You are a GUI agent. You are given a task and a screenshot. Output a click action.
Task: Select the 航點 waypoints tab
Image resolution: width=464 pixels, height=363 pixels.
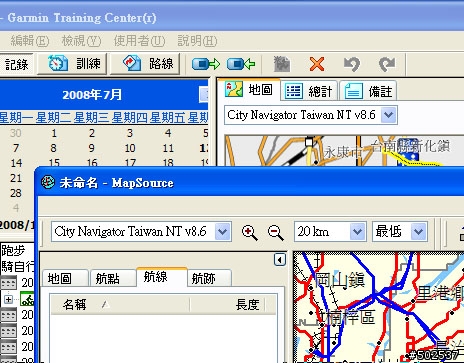pyautogui.click(x=113, y=278)
